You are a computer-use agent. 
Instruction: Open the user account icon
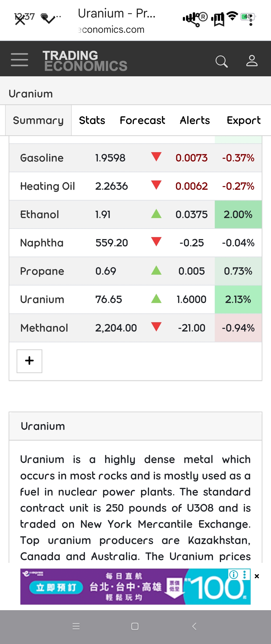[x=252, y=61]
